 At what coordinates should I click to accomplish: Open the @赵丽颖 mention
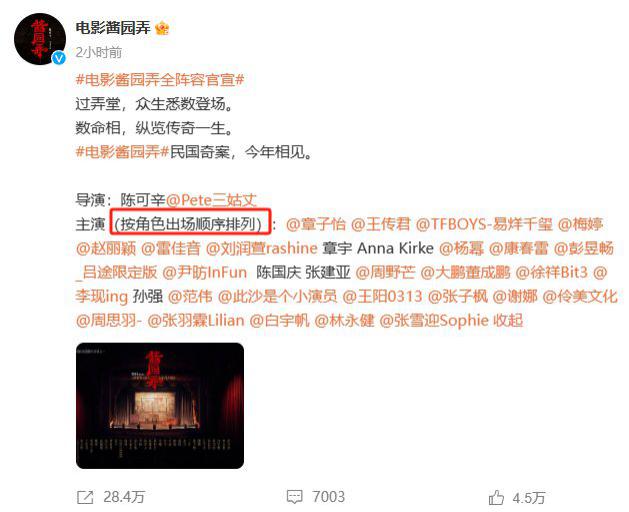pyautogui.click(x=106, y=248)
